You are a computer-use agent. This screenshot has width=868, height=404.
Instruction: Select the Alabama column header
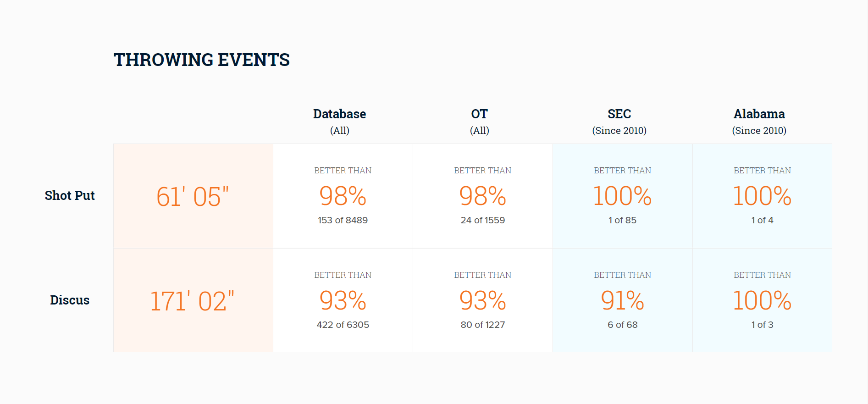coord(759,122)
